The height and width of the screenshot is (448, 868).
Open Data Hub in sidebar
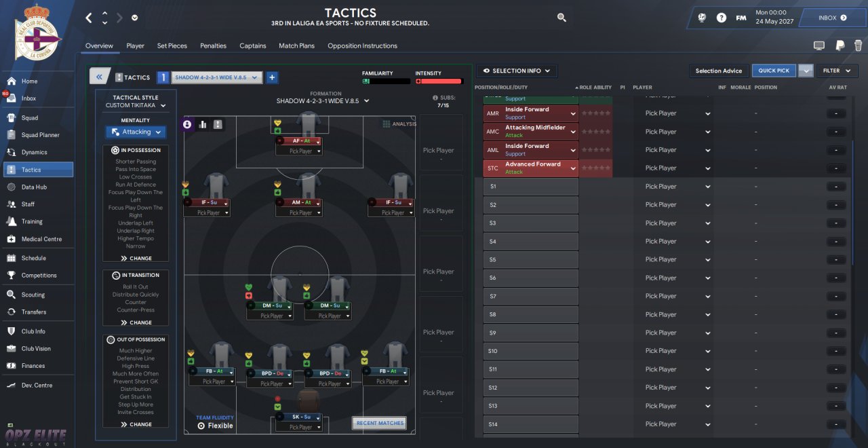coord(37,187)
